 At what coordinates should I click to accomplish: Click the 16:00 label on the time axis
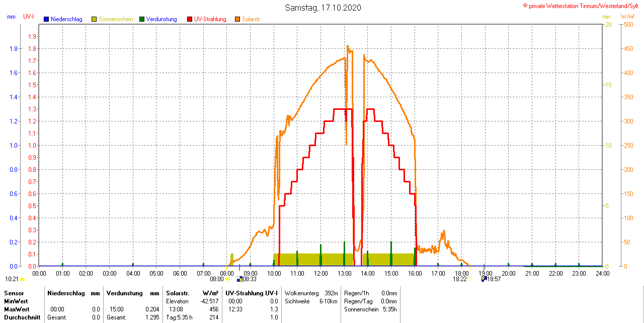415,273
